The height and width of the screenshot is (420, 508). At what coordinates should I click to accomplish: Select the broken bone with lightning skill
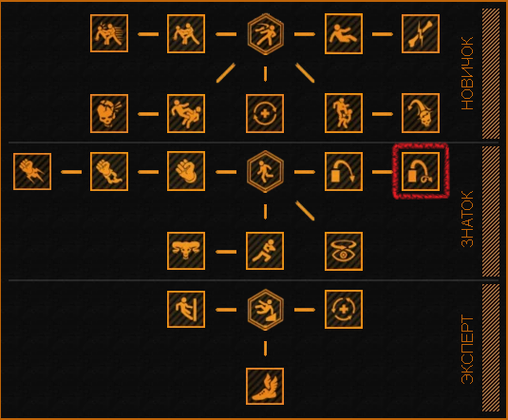tap(421, 33)
